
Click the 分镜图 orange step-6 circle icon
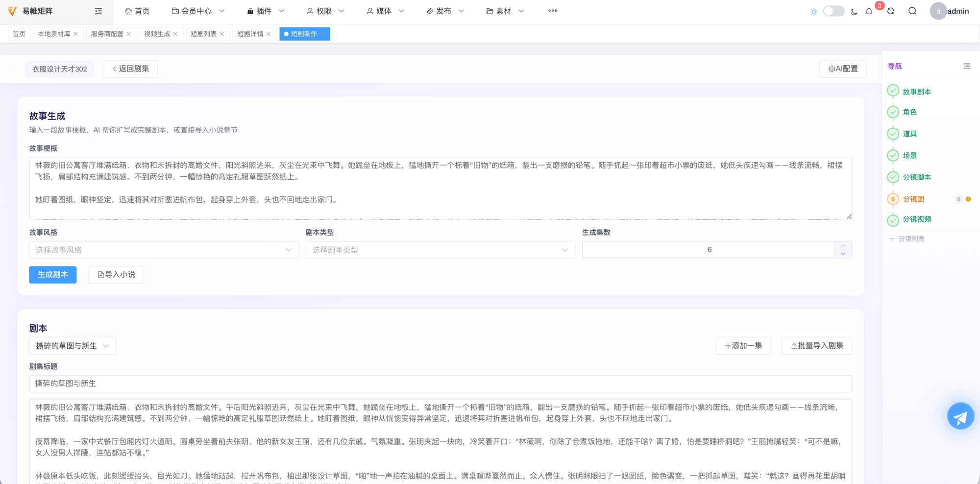point(893,199)
